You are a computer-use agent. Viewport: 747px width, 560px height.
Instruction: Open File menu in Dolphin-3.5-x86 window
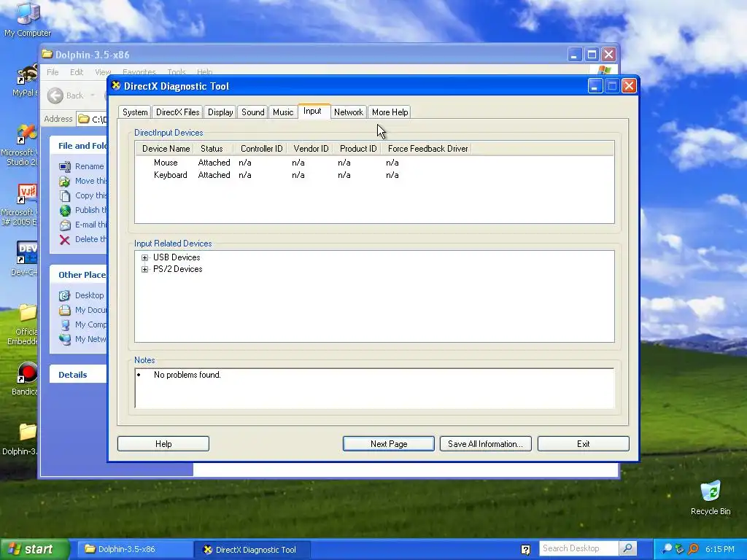[x=53, y=72]
